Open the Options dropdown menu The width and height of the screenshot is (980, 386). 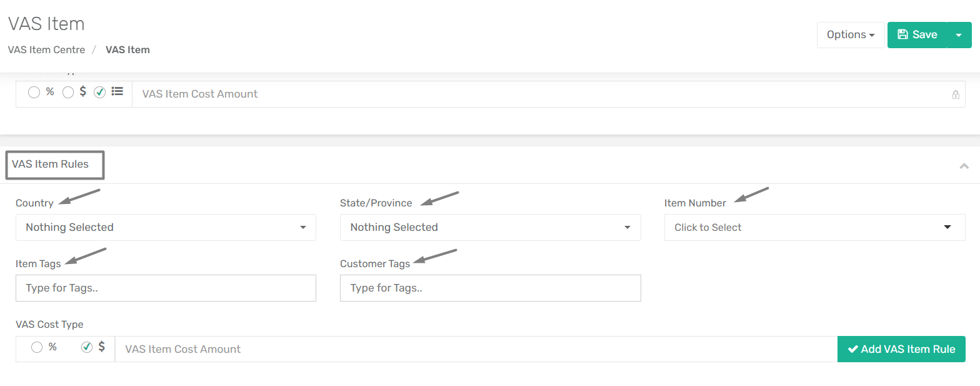(x=851, y=35)
